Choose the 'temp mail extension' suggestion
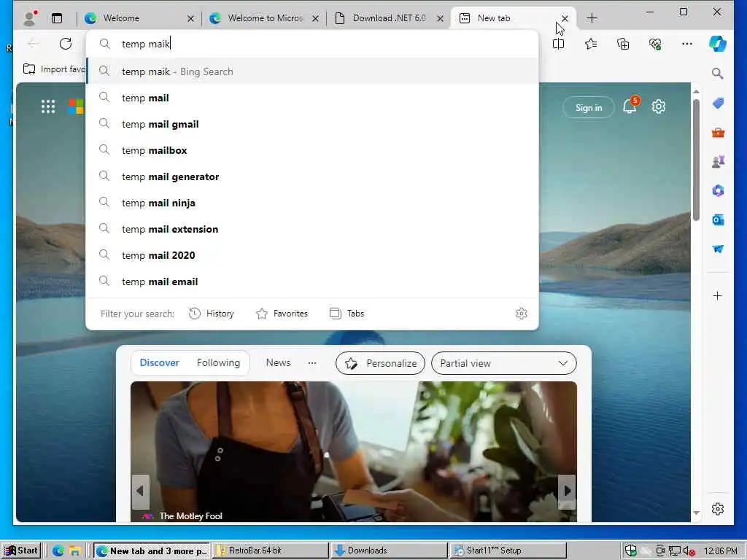This screenshot has height=560, width=747. click(312, 228)
